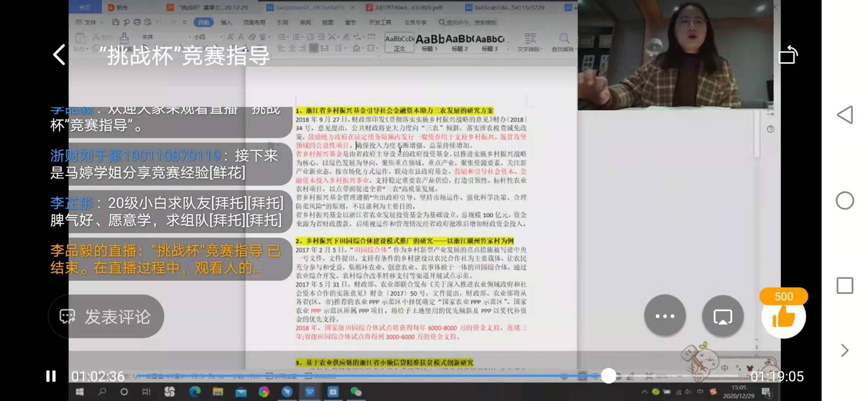Open the 插入 ribbon tab
Image resolution: width=868 pixels, height=401 pixels.
(226, 22)
